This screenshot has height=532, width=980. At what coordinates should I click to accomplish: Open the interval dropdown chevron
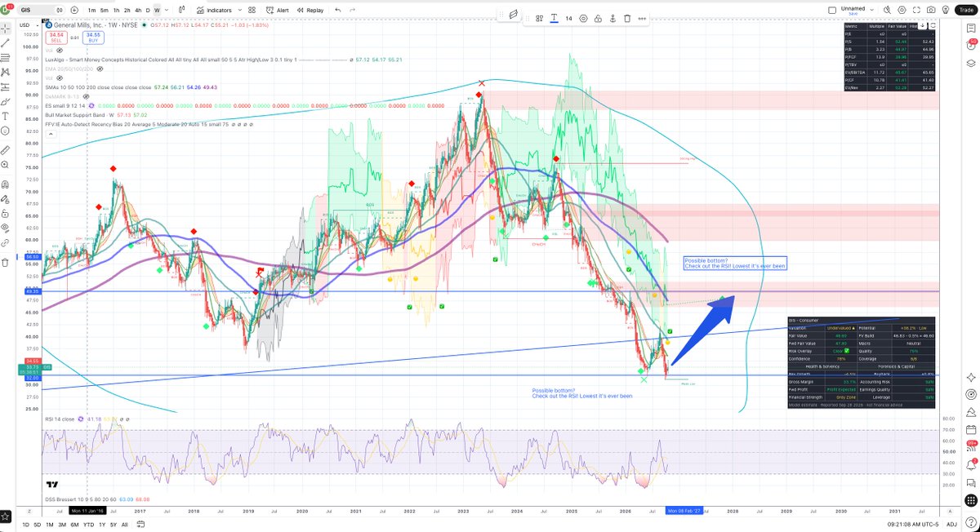(166, 10)
